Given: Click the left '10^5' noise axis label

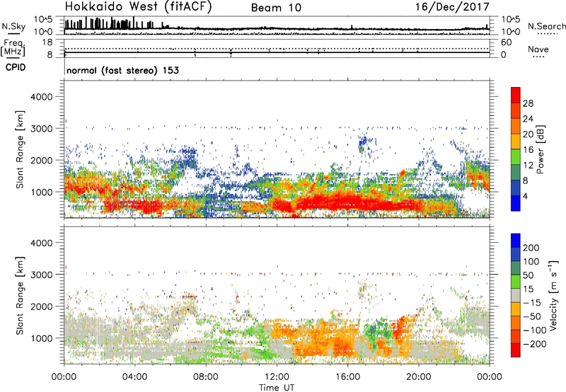Looking at the screenshot, I should click(43, 20).
